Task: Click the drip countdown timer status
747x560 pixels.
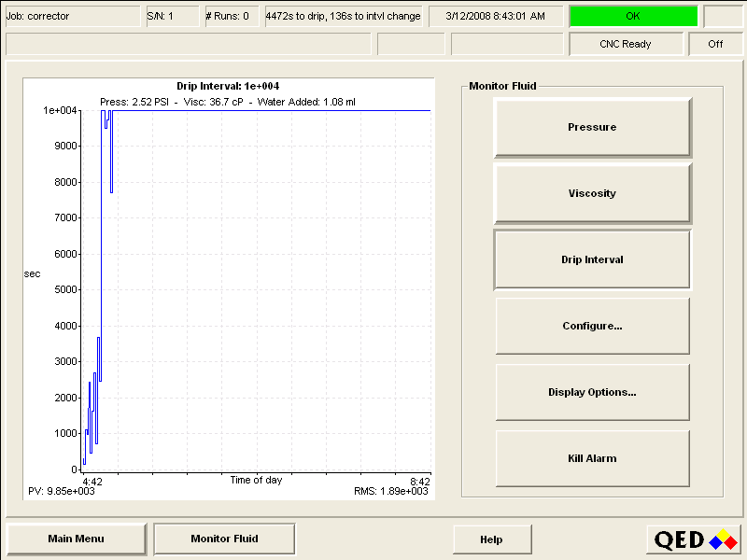Action: pyautogui.click(x=343, y=16)
